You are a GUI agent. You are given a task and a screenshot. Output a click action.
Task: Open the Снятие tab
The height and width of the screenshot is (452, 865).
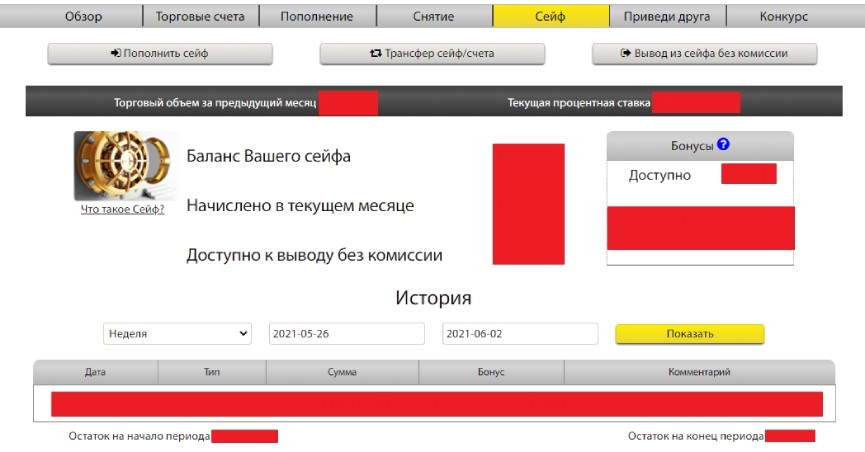434,17
